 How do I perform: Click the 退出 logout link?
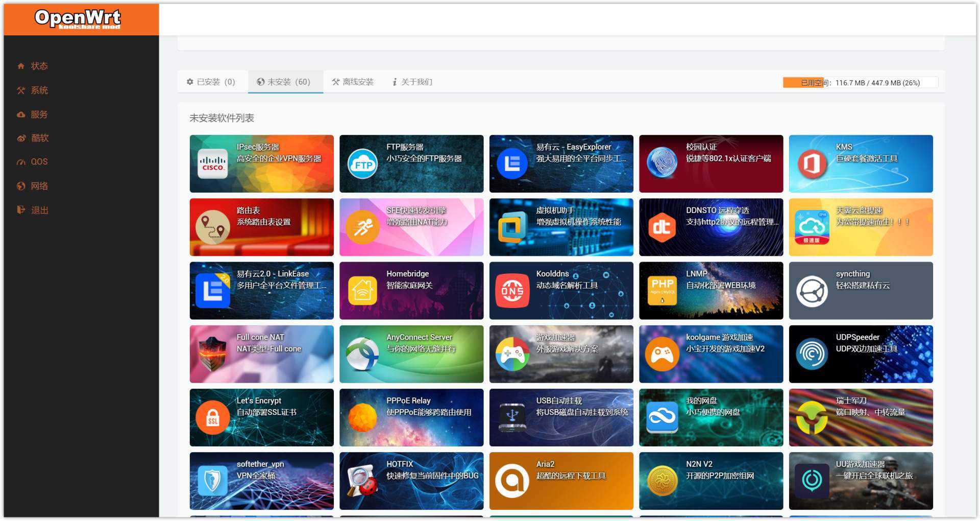(x=39, y=210)
